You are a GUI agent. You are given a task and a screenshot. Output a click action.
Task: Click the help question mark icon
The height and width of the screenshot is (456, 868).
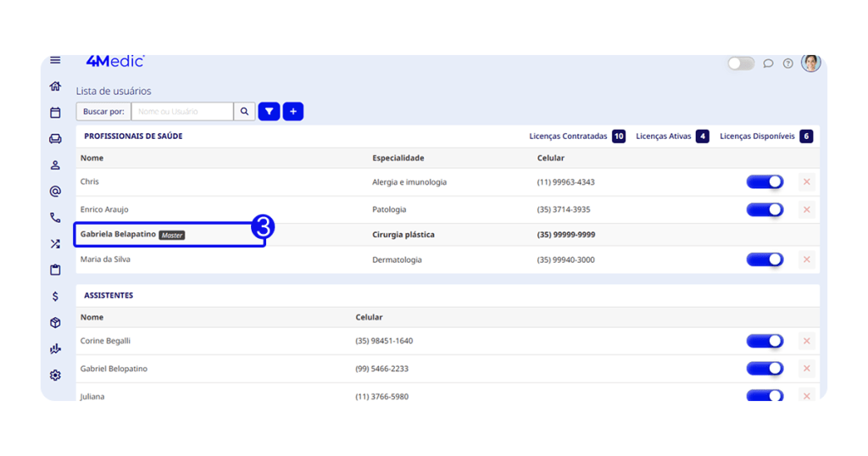[x=788, y=64]
